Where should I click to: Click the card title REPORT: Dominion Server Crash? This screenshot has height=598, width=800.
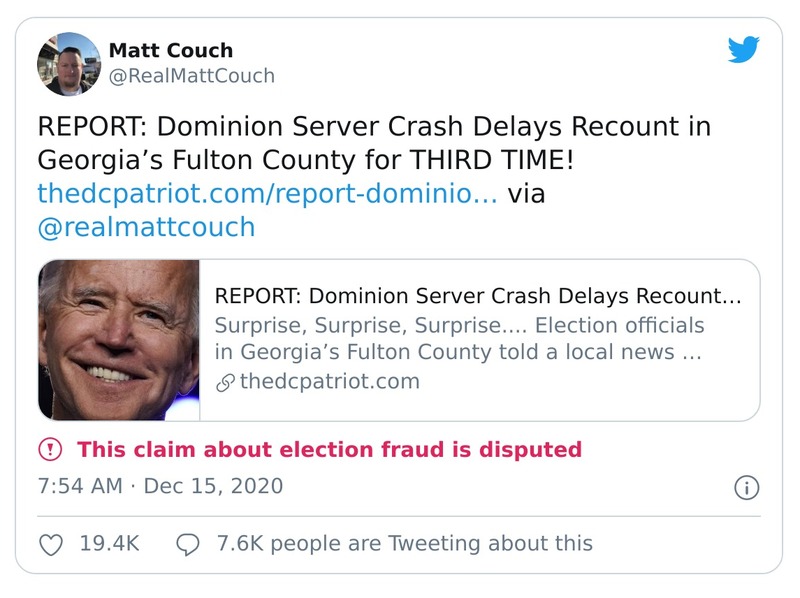pos(478,297)
